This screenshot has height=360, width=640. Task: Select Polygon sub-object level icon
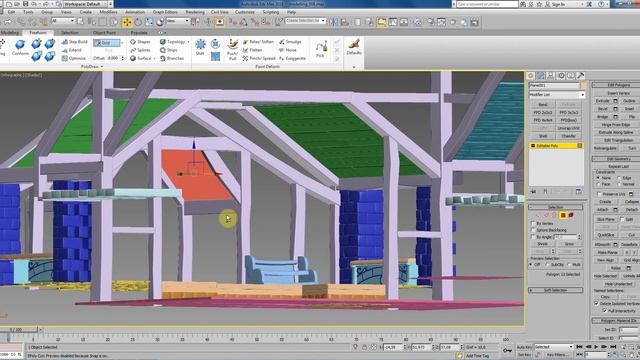[x=563, y=215]
